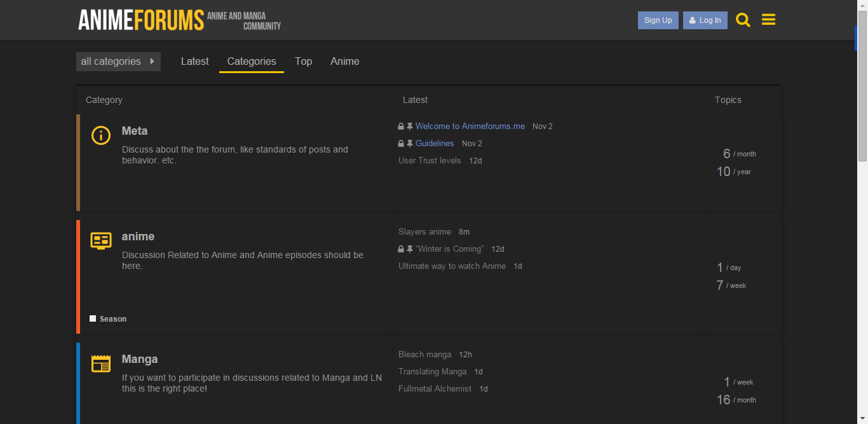This screenshot has width=868, height=424.
Task: Click pin icon beside Winter is Coming
Action: point(410,249)
